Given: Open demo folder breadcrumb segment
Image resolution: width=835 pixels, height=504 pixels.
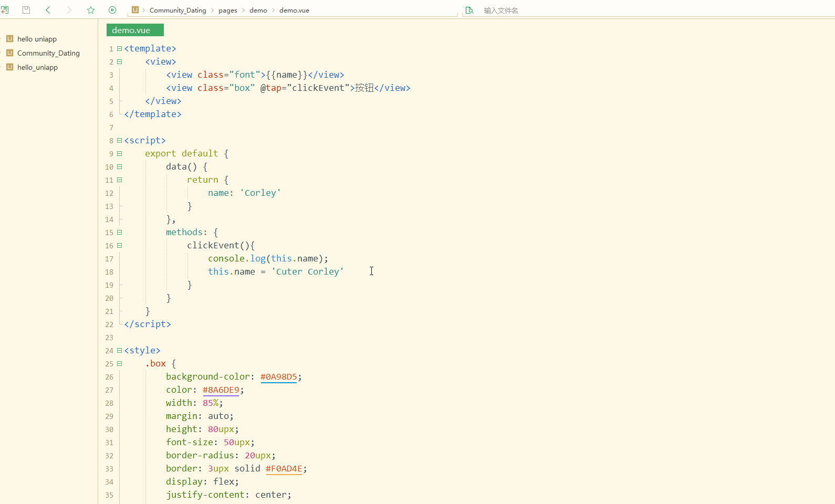Looking at the screenshot, I should pos(258,10).
